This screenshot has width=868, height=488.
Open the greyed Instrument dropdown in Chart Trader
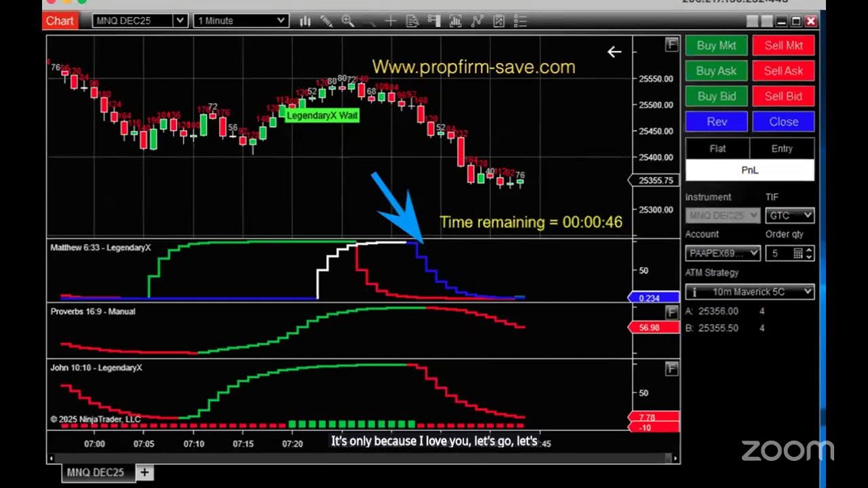point(723,216)
